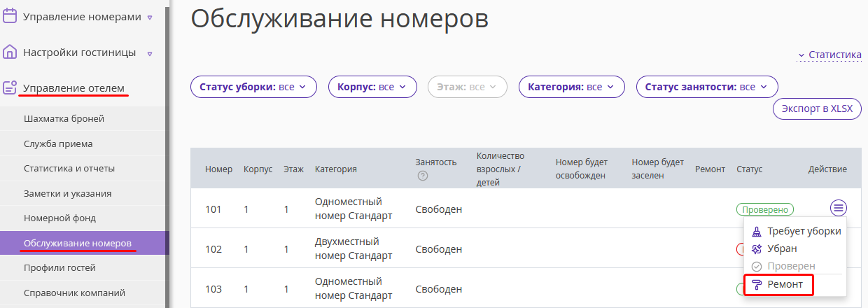Viewport: 868px width, 308px height.
Task: Click the calendar icon beside Управление номерами
Action: (x=10, y=16)
